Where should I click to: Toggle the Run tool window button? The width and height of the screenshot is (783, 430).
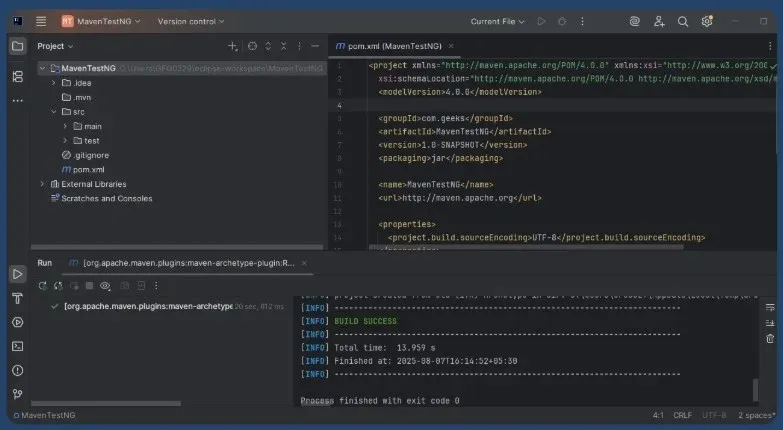17,274
